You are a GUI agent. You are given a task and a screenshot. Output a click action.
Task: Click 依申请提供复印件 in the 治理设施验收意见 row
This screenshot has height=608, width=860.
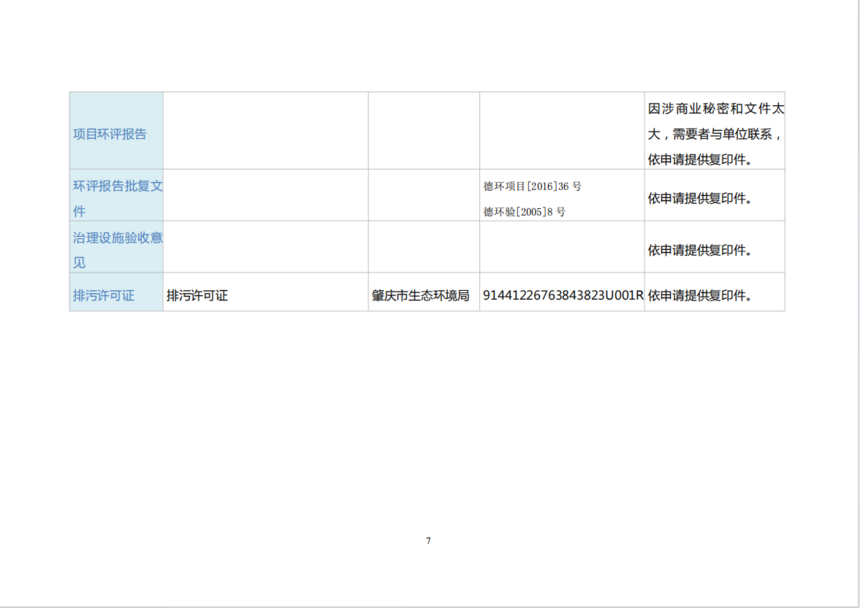point(699,249)
